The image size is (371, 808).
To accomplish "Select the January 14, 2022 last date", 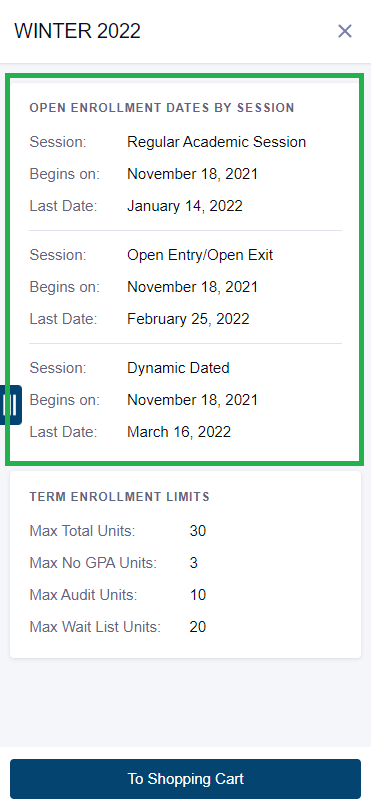I will click(184, 206).
